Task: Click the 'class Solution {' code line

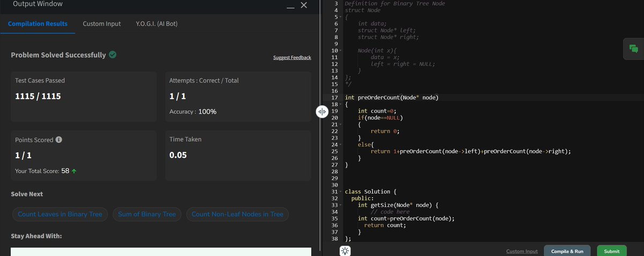Action: 371,192
